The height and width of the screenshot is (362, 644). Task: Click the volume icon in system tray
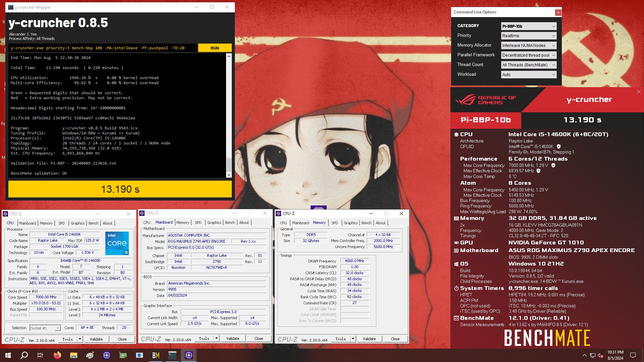pyautogui.click(x=600, y=355)
